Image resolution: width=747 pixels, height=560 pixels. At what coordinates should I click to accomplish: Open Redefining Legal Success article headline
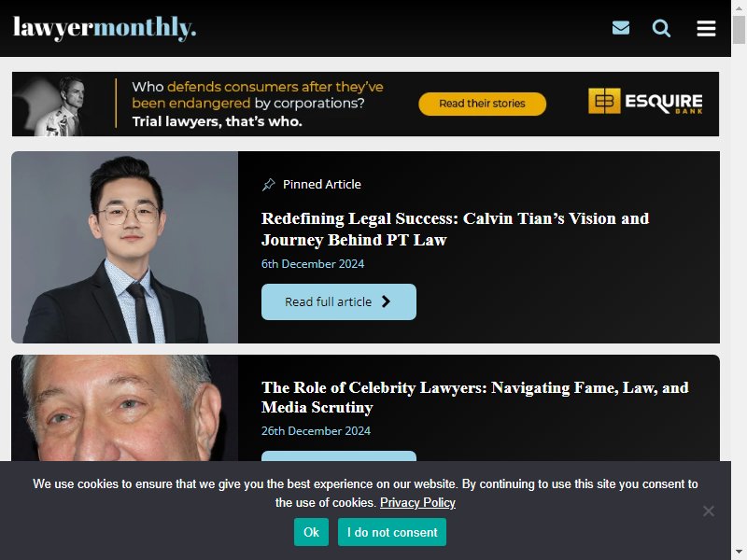[455, 229]
